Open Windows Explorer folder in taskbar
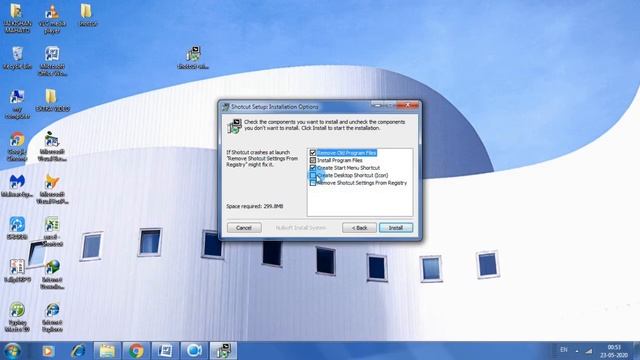The image size is (640, 360). pyautogui.click(x=107, y=351)
